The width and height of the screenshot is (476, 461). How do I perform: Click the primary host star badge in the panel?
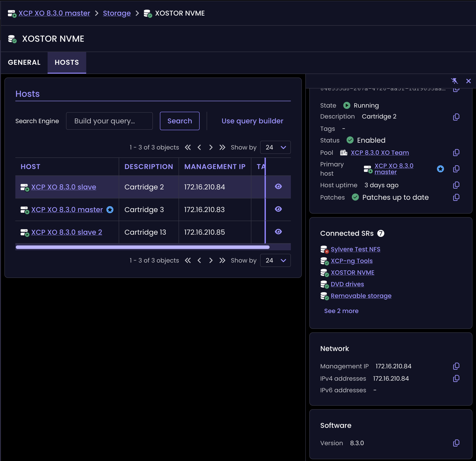click(440, 169)
